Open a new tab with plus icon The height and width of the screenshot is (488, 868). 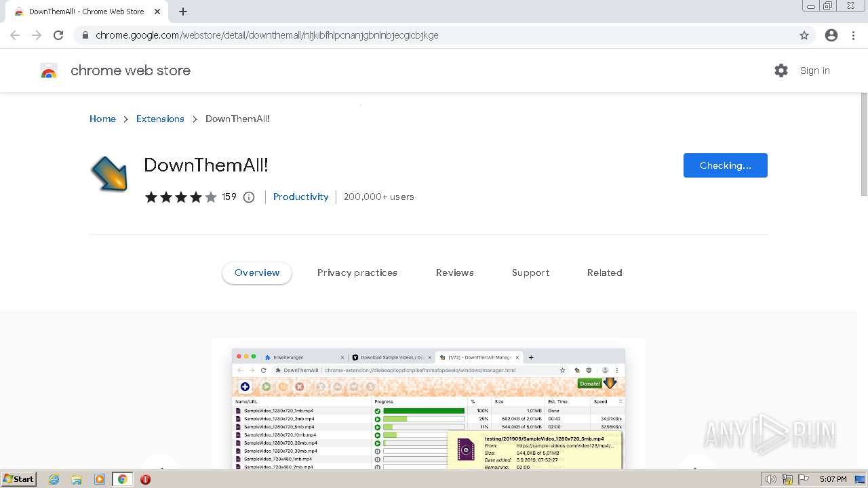[x=183, y=12]
